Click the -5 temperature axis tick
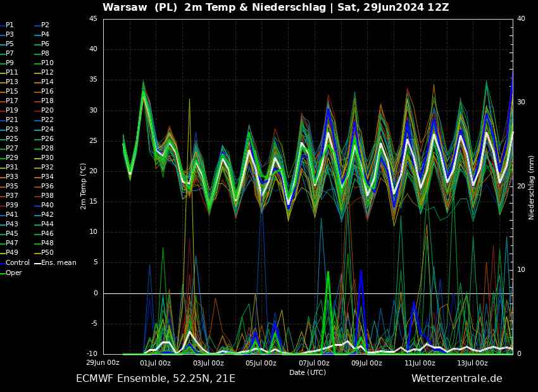The image size is (538, 392). [x=95, y=324]
